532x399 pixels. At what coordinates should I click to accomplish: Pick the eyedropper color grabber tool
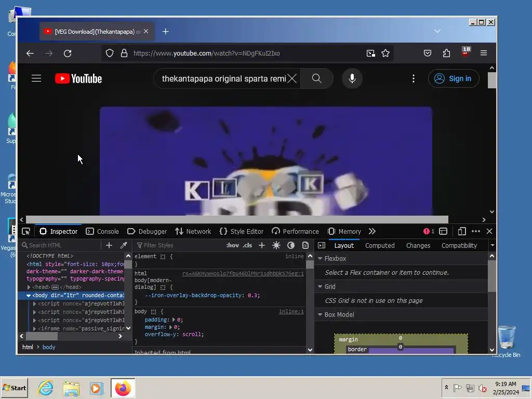click(124, 245)
